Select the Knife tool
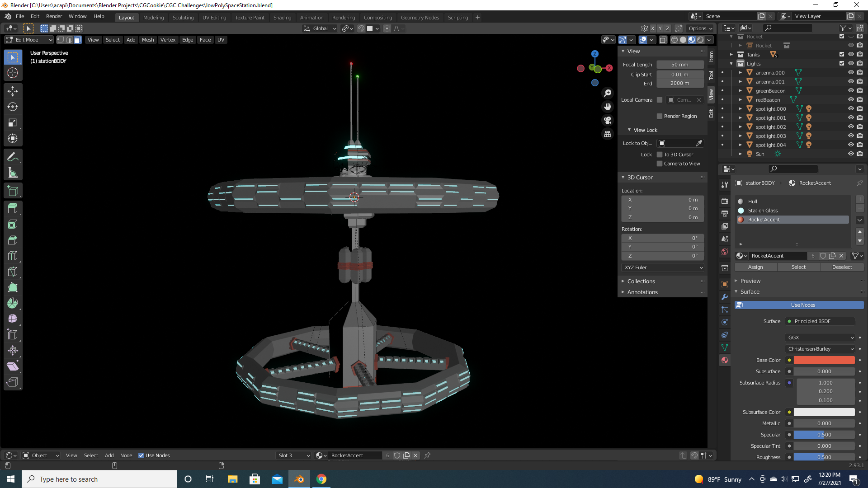 point(13,272)
